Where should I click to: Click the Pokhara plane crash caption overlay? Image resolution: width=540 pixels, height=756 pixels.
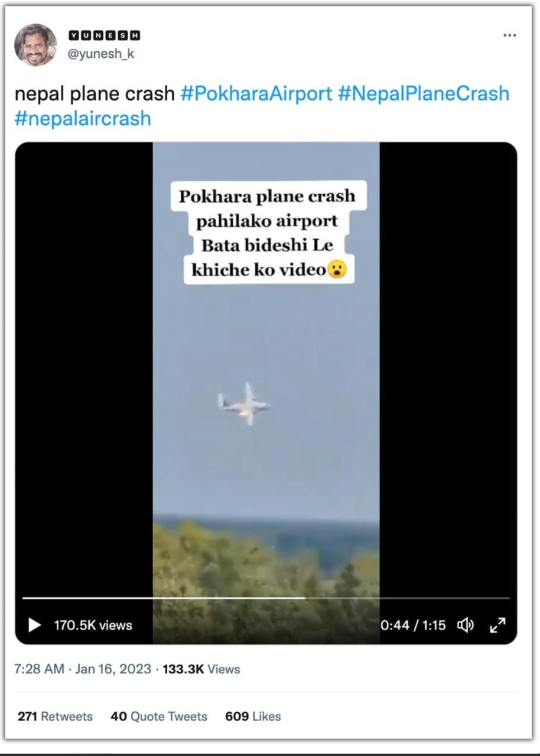(268, 233)
